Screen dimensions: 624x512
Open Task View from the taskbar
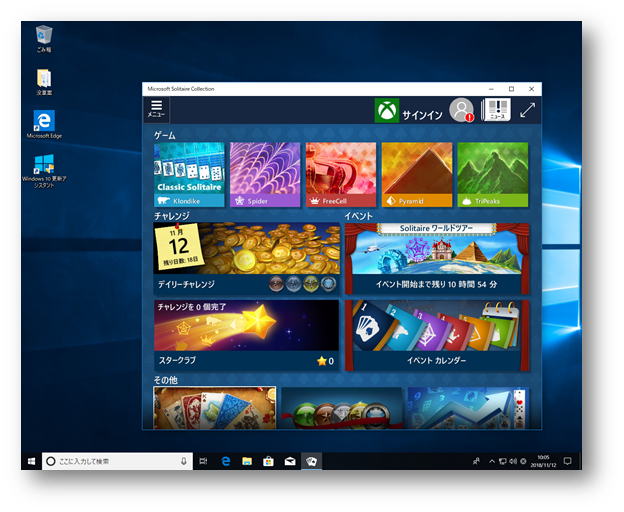pos(203,461)
